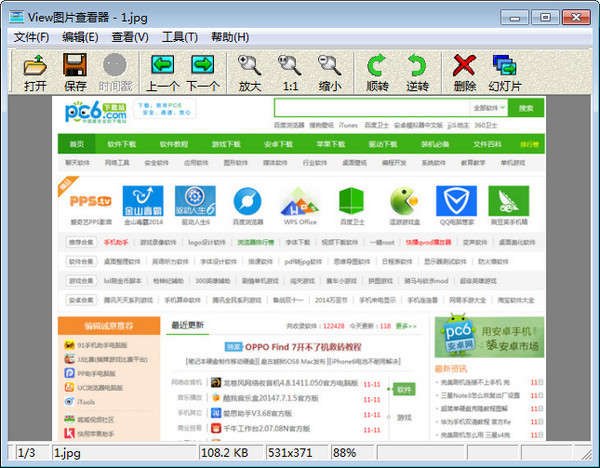
Task: Go to next image with 下一个 arrow
Action: pyautogui.click(x=203, y=72)
